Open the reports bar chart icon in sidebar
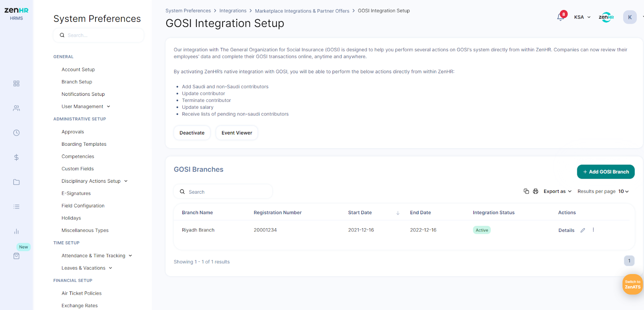This screenshot has height=310, width=644. coord(16,231)
